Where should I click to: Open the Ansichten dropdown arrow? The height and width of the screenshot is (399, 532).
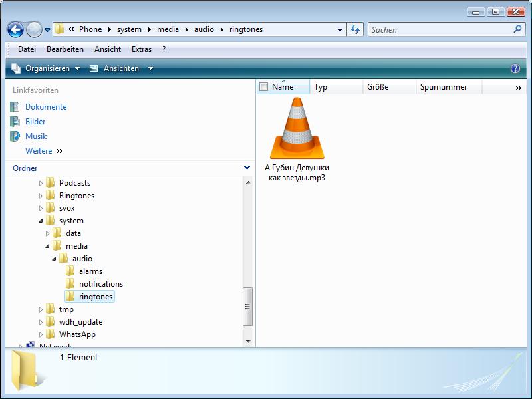coord(150,68)
